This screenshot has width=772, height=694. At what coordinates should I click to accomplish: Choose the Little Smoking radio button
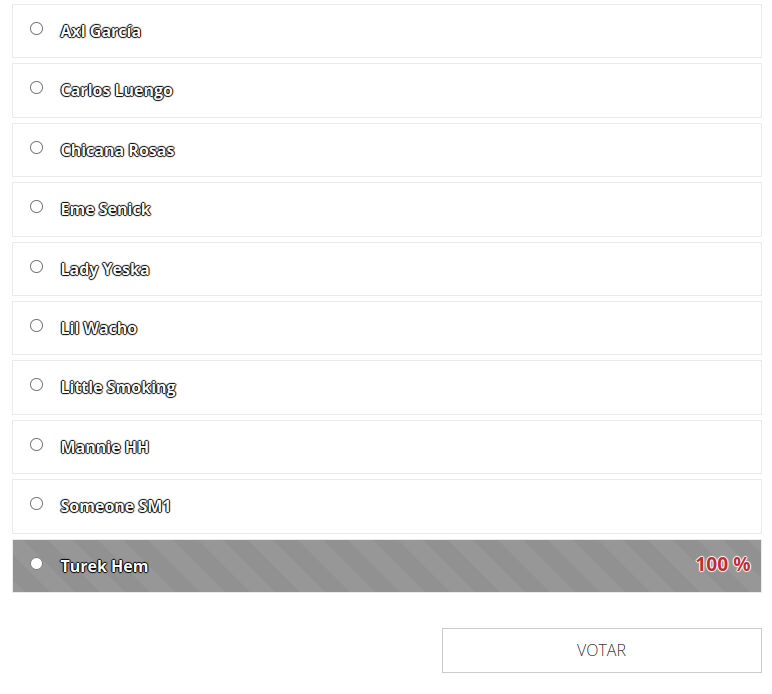[36, 385]
